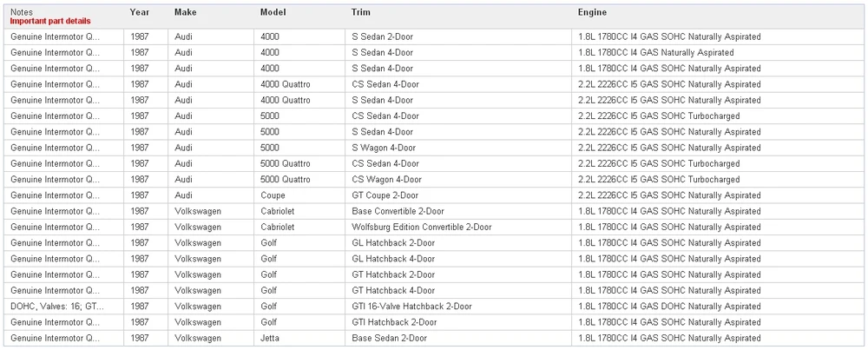
Task: Click the red Important part details text
Action: pos(50,21)
